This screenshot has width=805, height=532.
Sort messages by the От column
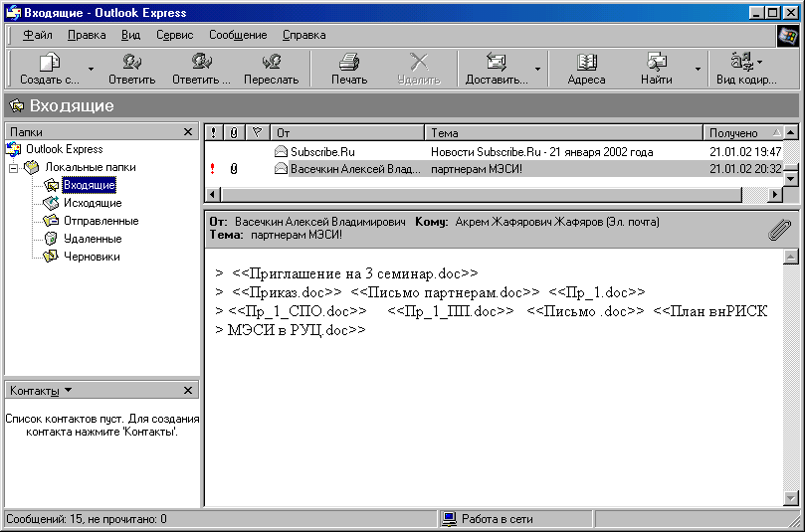pyautogui.click(x=347, y=133)
